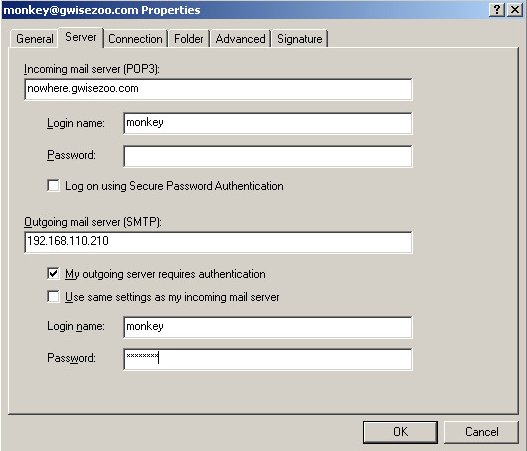
Task: Click the Help question mark icon
Action: pyautogui.click(x=497, y=9)
